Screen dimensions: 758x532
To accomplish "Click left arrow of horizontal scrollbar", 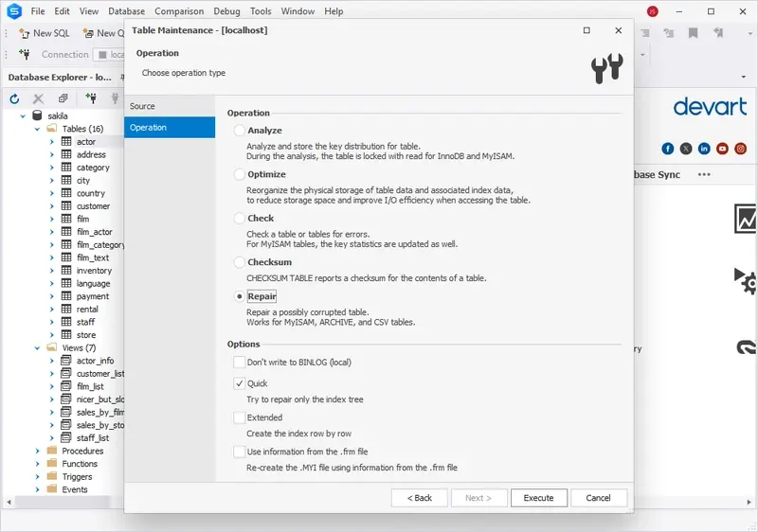I will click(x=9, y=502).
